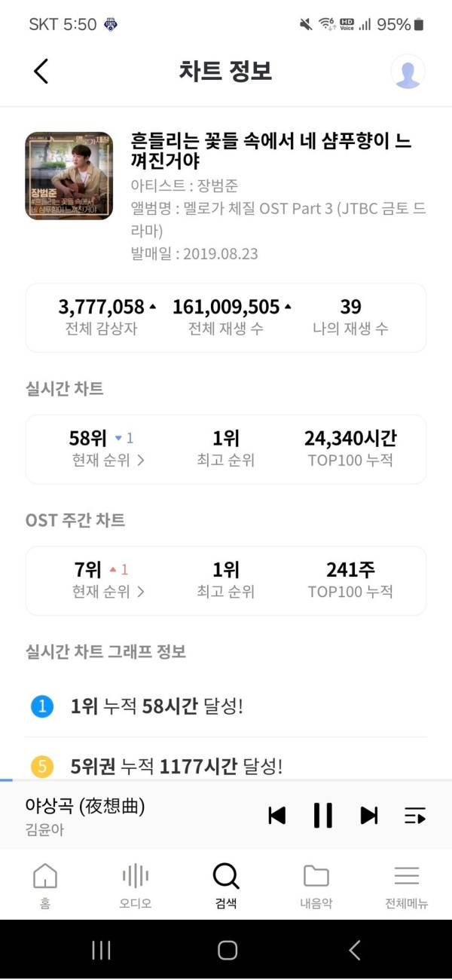452x980 pixels.
Task: Open the user profile avatar icon
Action: [408, 72]
